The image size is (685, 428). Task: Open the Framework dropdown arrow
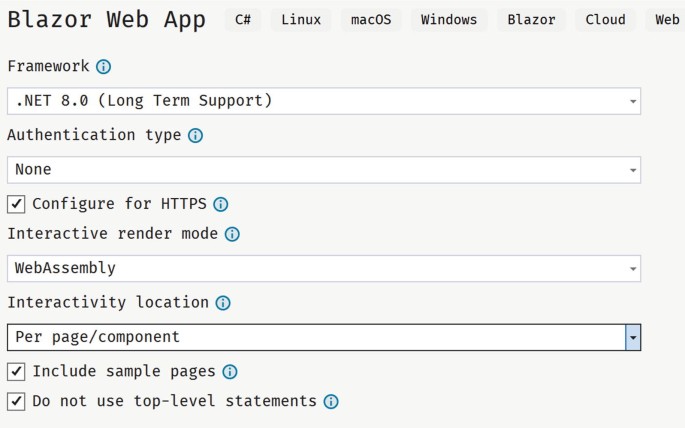tap(633, 101)
